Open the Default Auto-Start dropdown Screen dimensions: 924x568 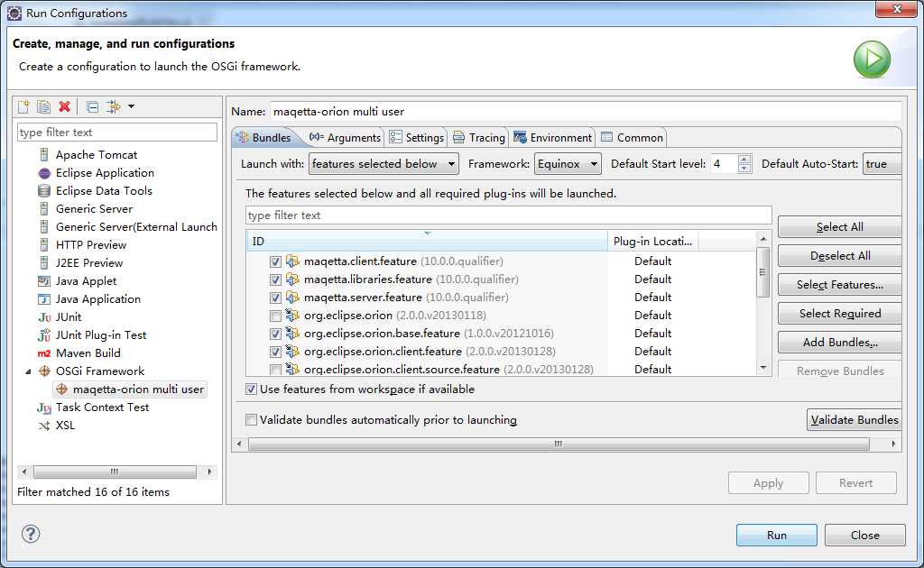point(882,163)
